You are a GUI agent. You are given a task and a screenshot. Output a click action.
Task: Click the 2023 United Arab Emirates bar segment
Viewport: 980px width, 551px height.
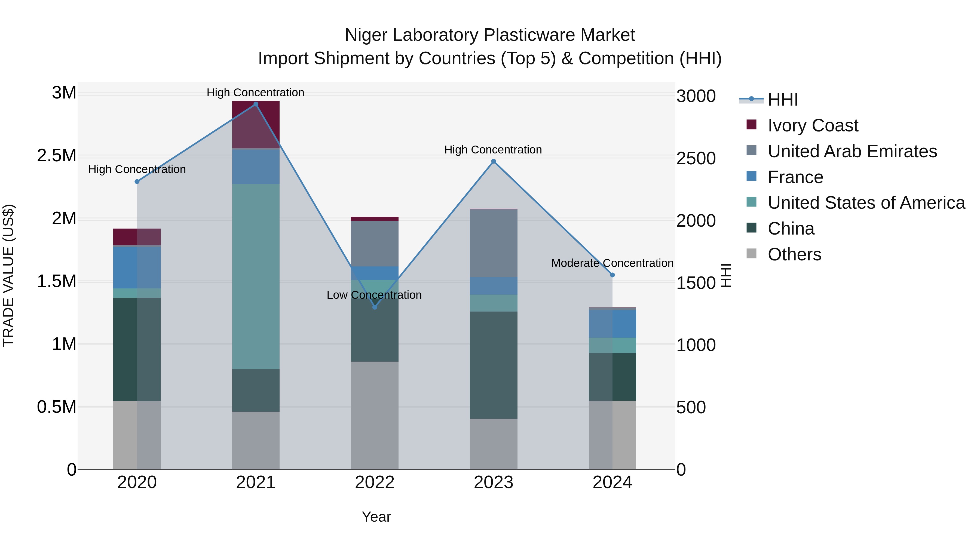click(x=494, y=243)
